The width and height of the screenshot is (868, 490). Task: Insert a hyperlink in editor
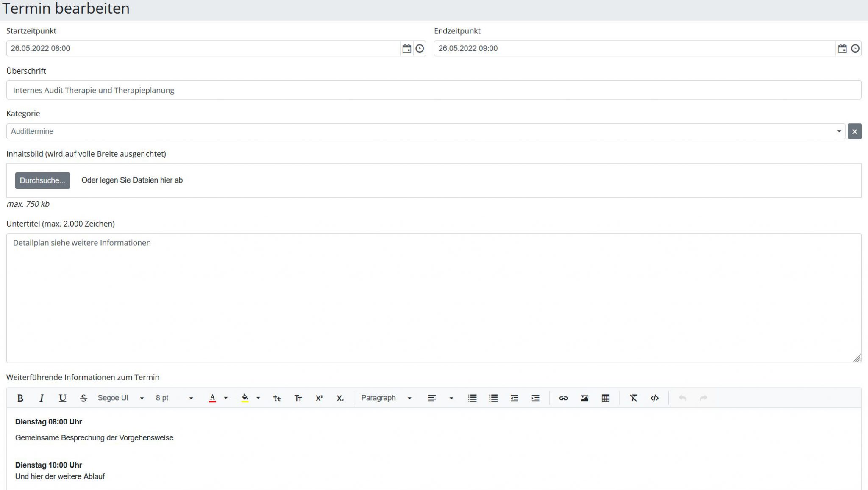coord(563,398)
